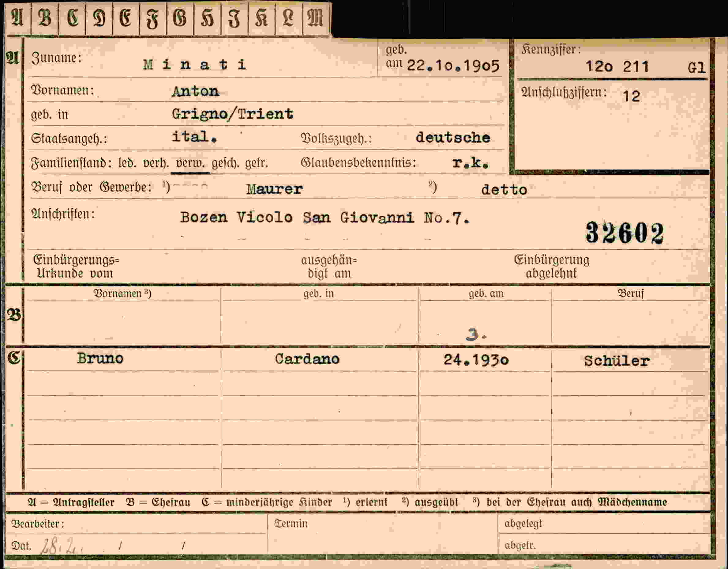Click the address 'Bozen Vicolo San Giovanni No.7.'
Image resolution: width=728 pixels, height=569 pixels.
(x=325, y=218)
